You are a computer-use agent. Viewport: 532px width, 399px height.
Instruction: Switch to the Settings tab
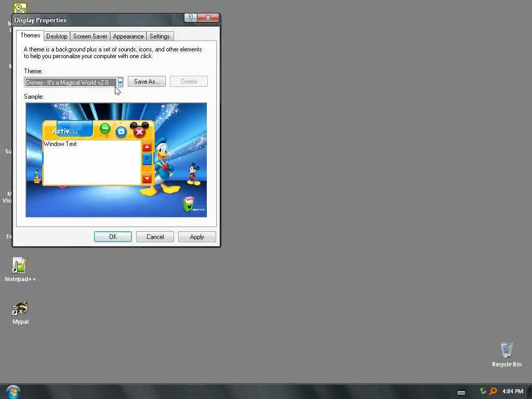[x=159, y=36]
